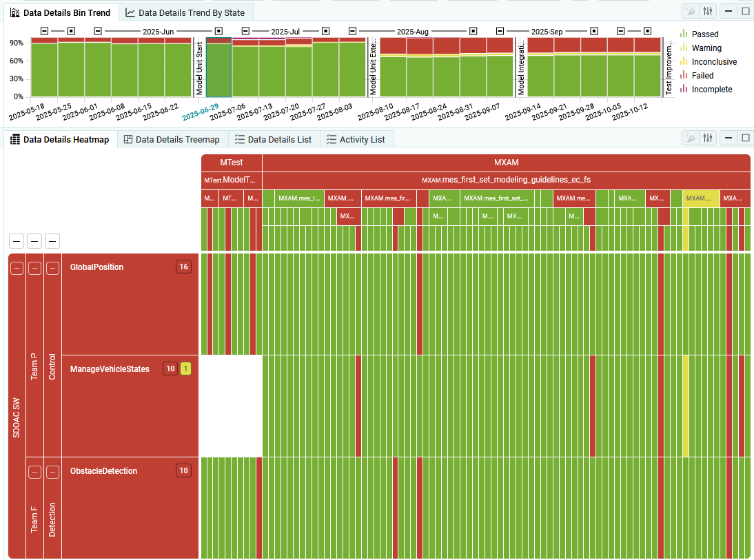Collapse the Team F row group
The width and height of the screenshot is (754, 560).
[34, 472]
